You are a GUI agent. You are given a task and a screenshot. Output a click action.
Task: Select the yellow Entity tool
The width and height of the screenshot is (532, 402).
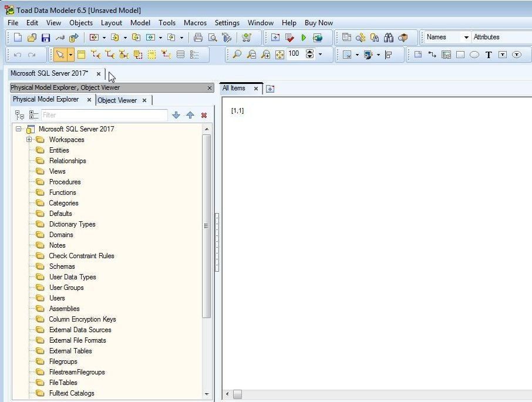82,55
